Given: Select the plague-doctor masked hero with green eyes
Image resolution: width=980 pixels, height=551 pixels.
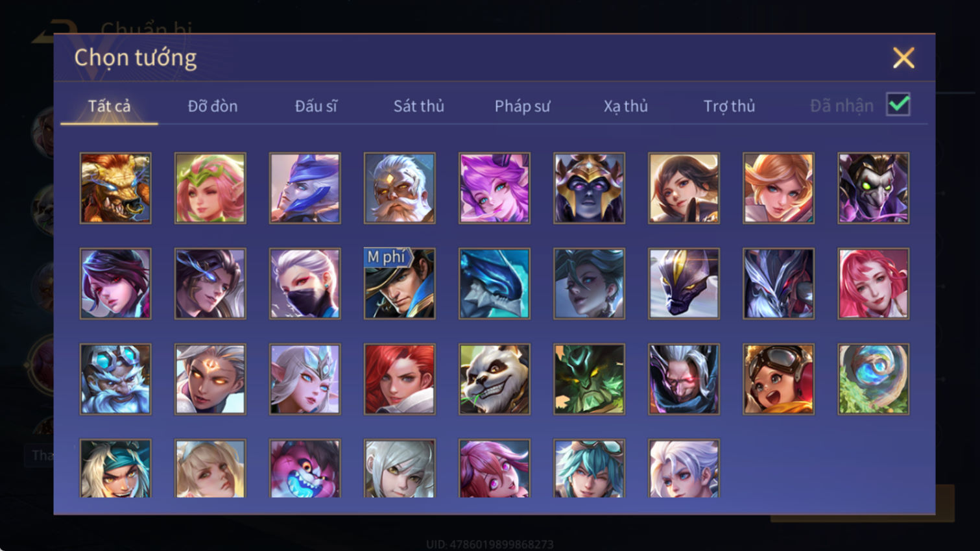Looking at the screenshot, I should coord(873,188).
